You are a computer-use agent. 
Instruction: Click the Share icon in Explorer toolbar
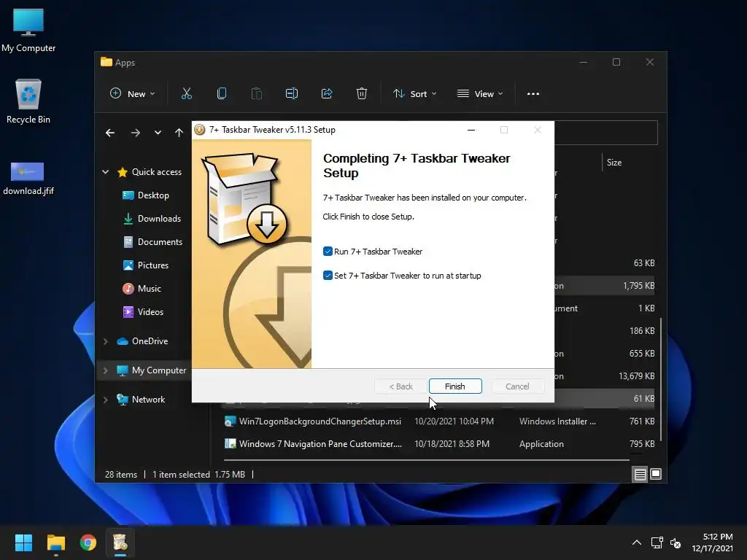(327, 94)
